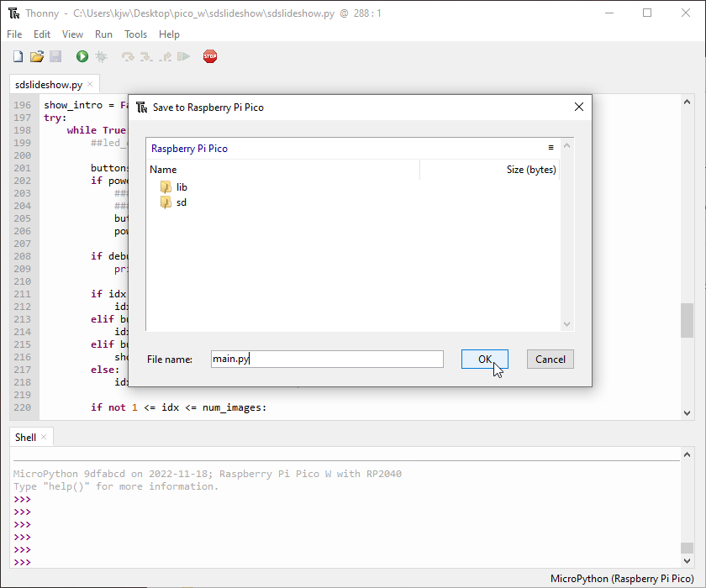706x588 pixels.
Task: Open the Edit menu
Action: click(42, 34)
